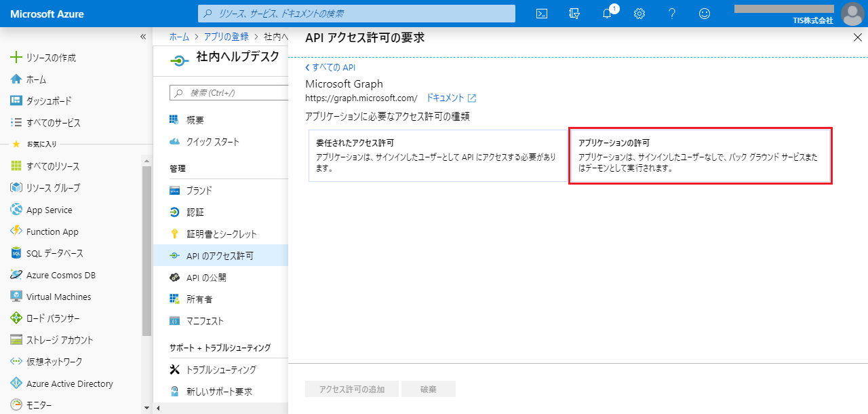
Task: Click the SQL データベース icon
Action: coord(16,253)
